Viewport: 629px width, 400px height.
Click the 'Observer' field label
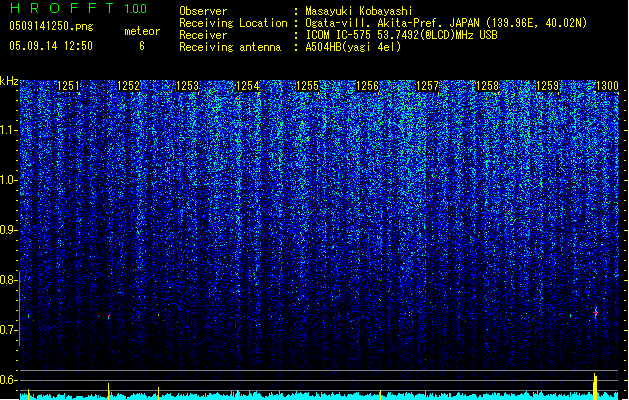pos(203,11)
